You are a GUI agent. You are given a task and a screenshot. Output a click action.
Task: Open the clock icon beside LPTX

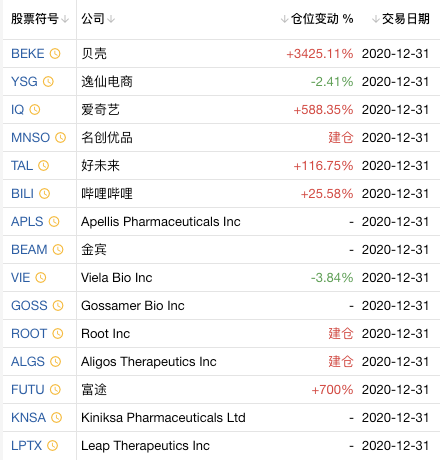coord(52,445)
